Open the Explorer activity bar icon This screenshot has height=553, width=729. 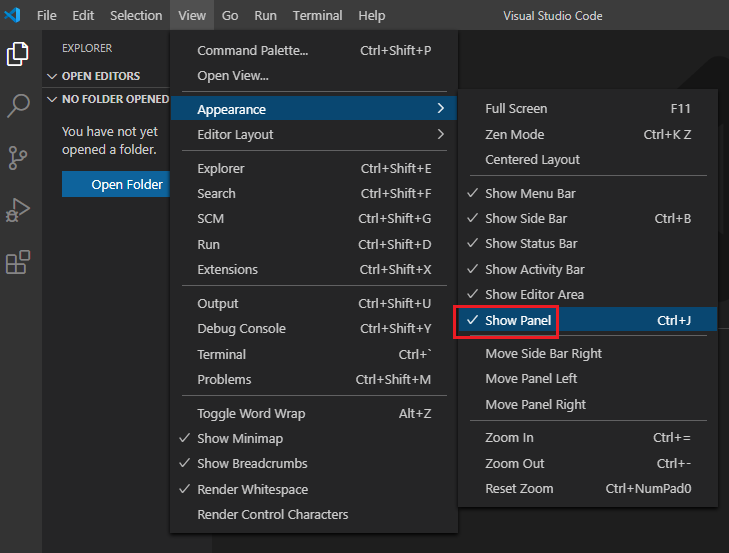pos(18,54)
